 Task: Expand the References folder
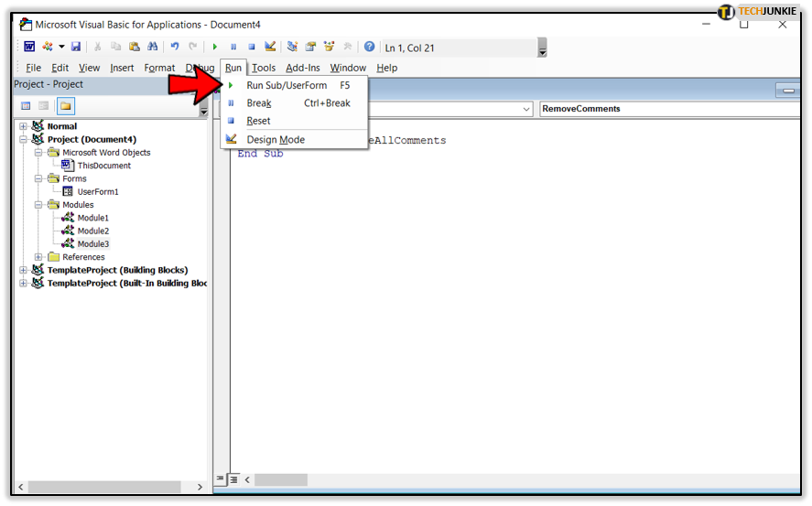[x=38, y=257]
